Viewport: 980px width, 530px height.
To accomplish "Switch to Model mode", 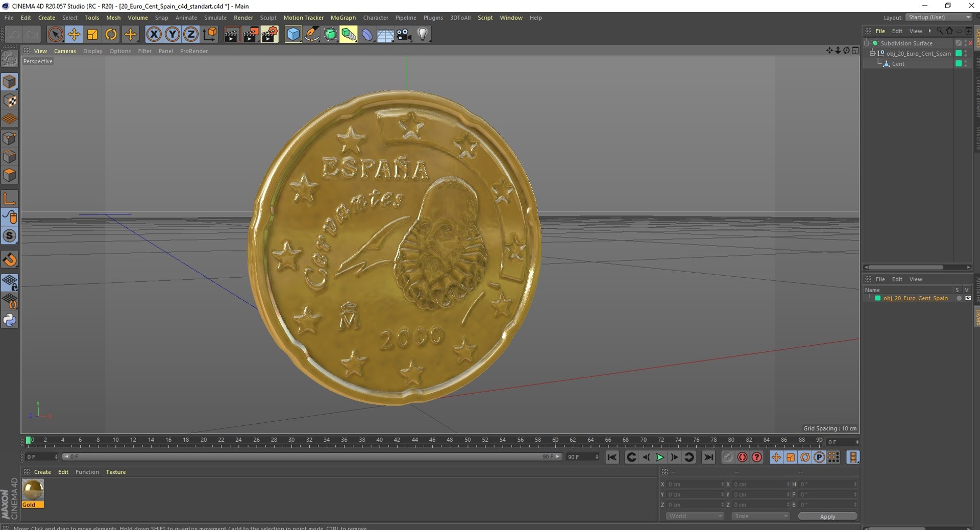I will click(10, 82).
